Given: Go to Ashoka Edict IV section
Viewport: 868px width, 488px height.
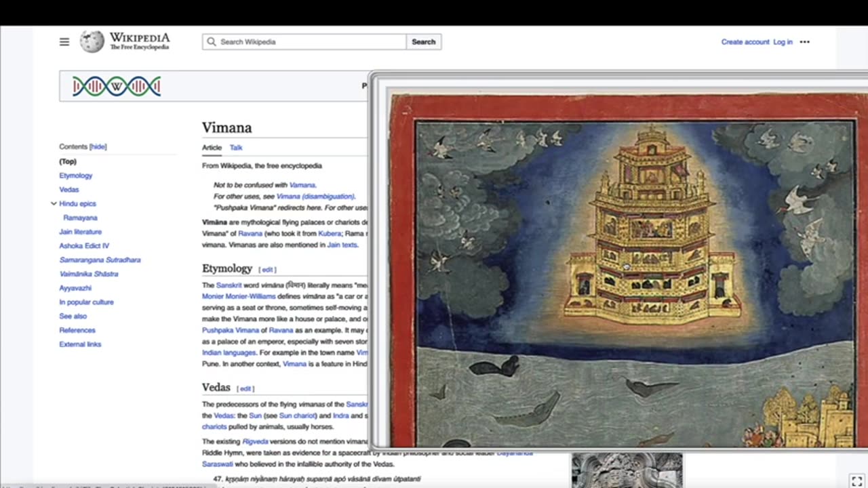Looking at the screenshot, I should coord(84,246).
